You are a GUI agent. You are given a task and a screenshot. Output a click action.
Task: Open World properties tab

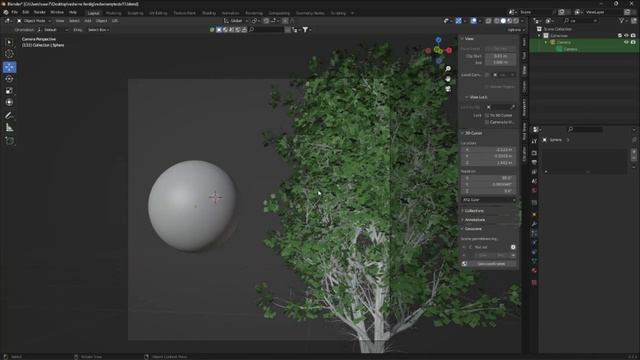534,191
